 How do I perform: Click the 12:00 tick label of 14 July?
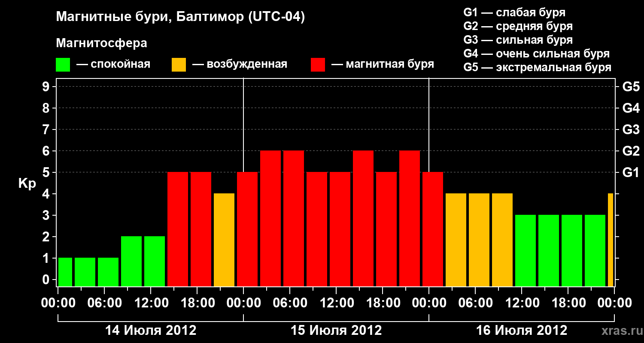[x=151, y=303]
